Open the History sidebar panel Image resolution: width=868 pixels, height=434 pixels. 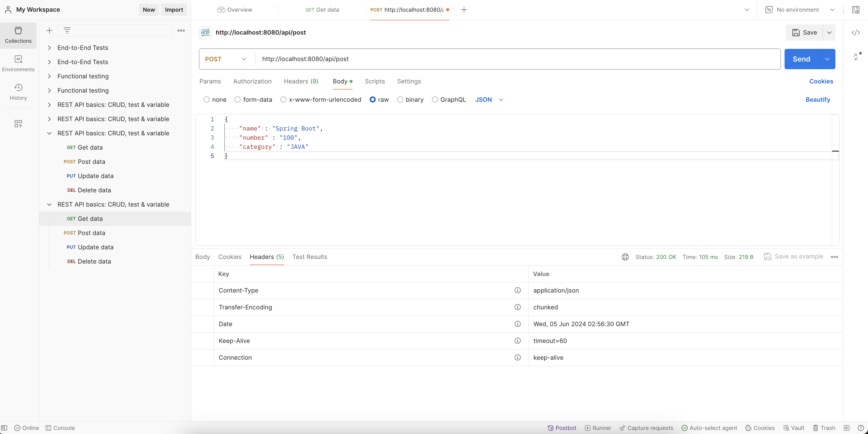click(18, 92)
